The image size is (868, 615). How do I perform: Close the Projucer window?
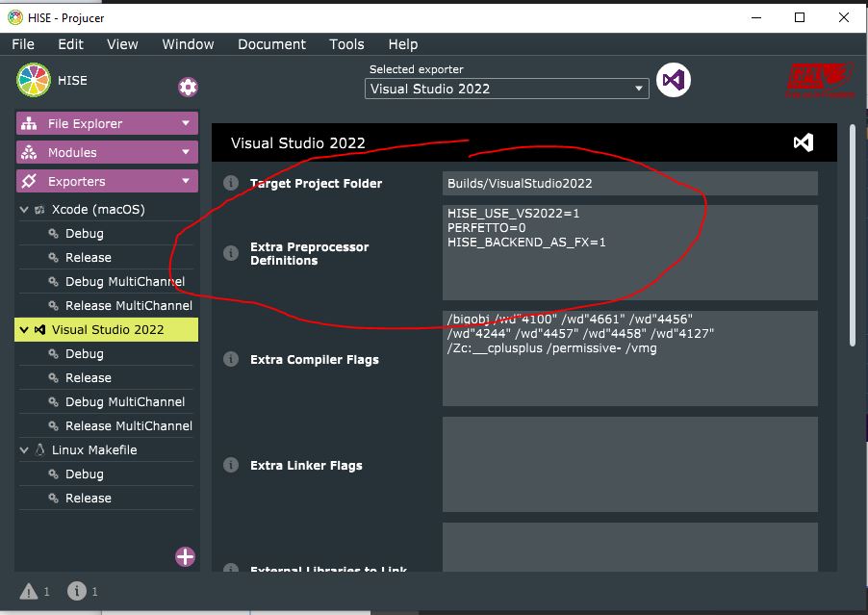tap(844, 17)
